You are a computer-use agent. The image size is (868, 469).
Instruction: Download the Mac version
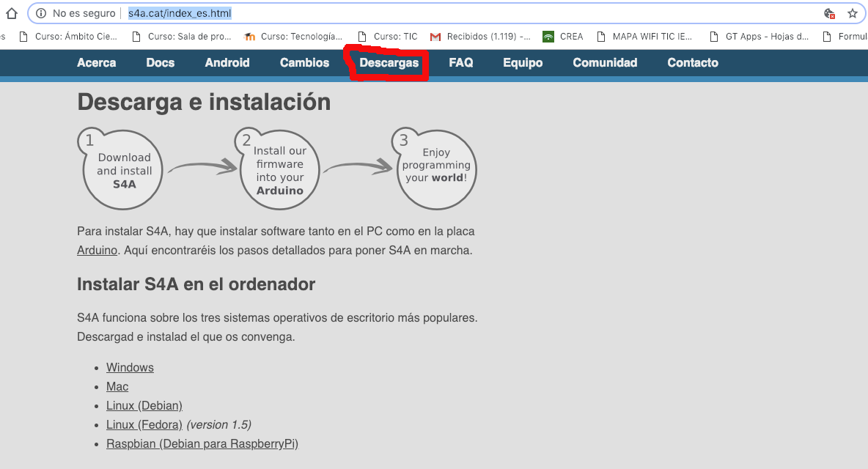pos(117,387)
